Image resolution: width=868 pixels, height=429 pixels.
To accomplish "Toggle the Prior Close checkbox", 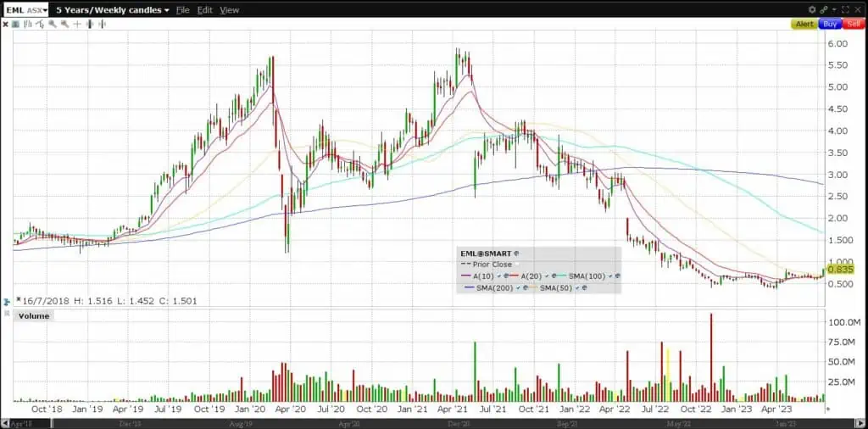I will 517,265.
